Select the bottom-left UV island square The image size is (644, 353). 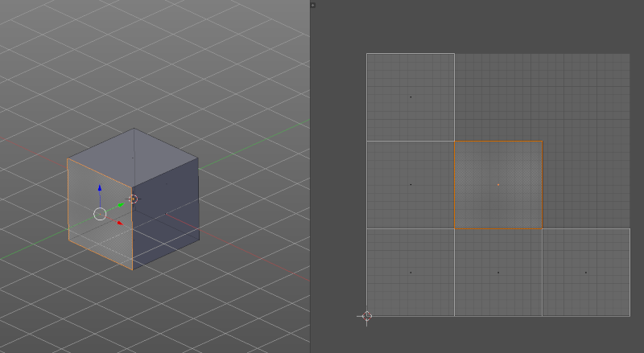point(411,273)
